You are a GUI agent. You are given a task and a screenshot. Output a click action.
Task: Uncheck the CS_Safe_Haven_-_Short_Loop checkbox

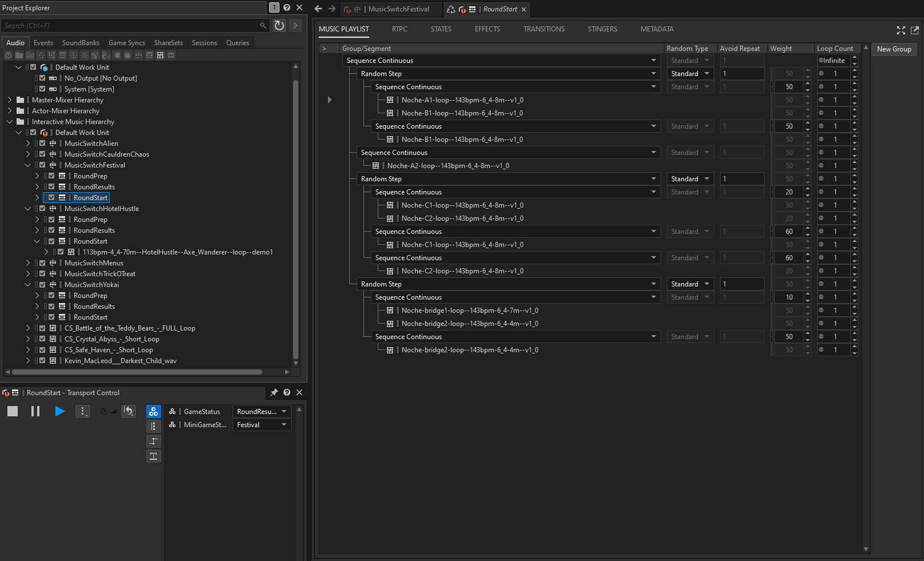[42, 350]
